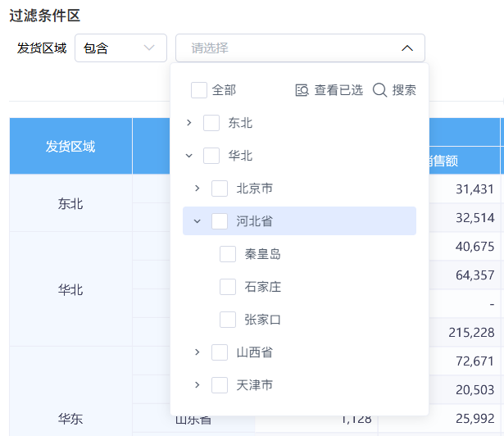Check the 全部 select-all checkbox
The image size is (504, 436).
point(199,90)
